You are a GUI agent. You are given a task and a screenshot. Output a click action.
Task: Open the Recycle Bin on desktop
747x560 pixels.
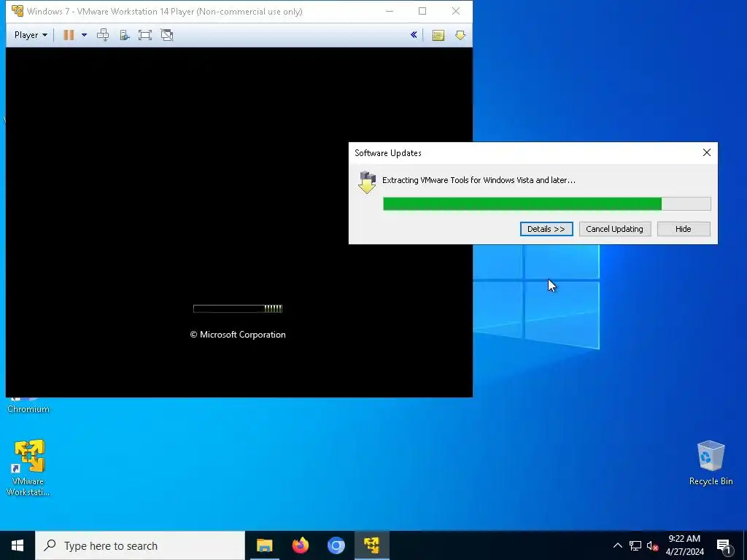pos(711,463)
